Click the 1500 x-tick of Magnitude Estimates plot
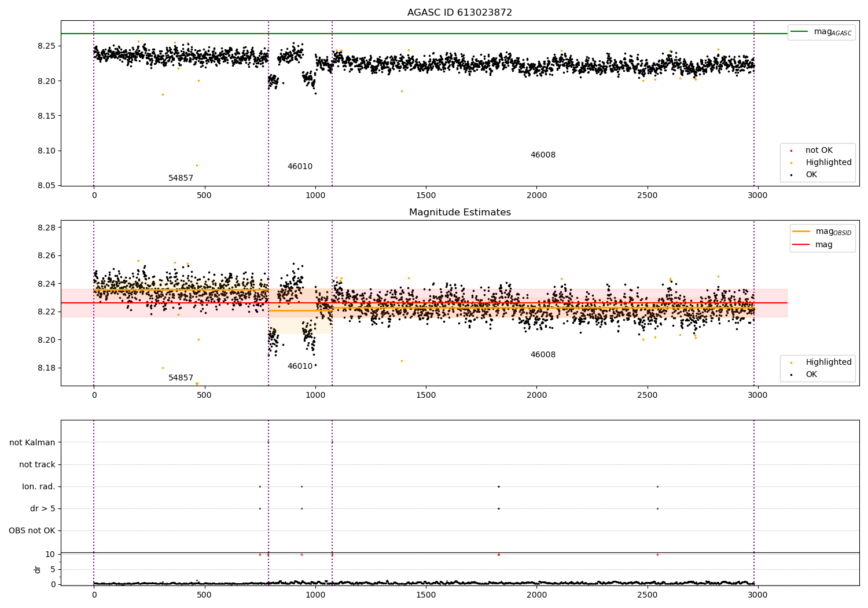This screenshot has height=608, width=868. [426, 395]
